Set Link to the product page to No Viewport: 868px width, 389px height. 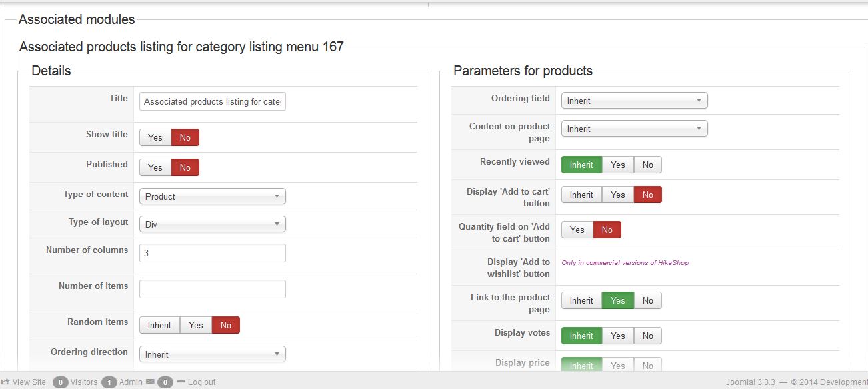click(x=648, y=300)
